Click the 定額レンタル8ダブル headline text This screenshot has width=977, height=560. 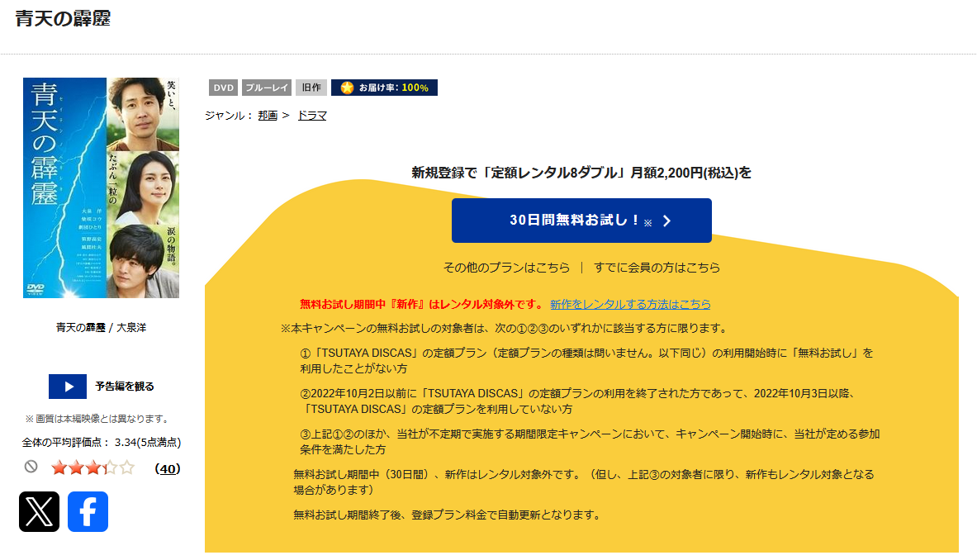pyautogui.click(x=581, y=173)
